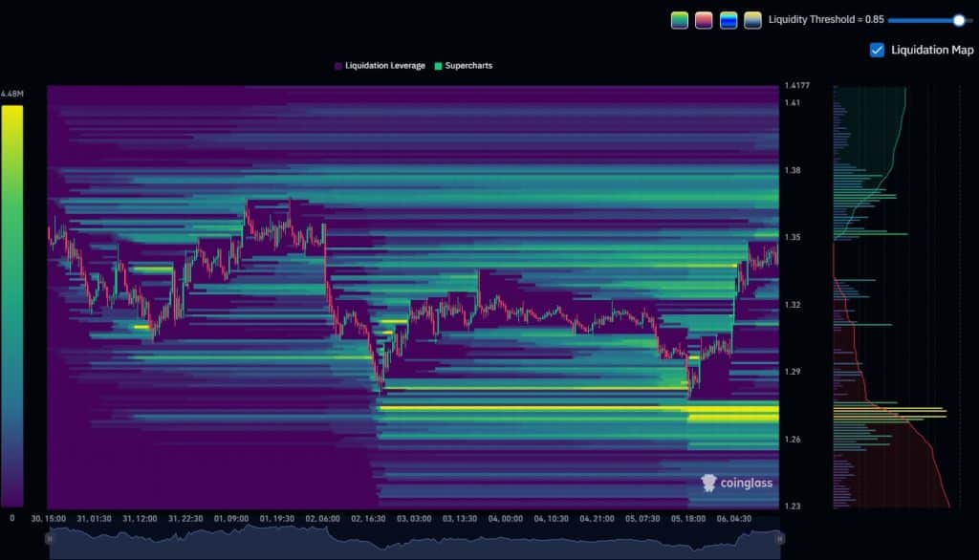Click the 4.48M top value of color scale
979x560 pixels.
(x=11, y=94)
